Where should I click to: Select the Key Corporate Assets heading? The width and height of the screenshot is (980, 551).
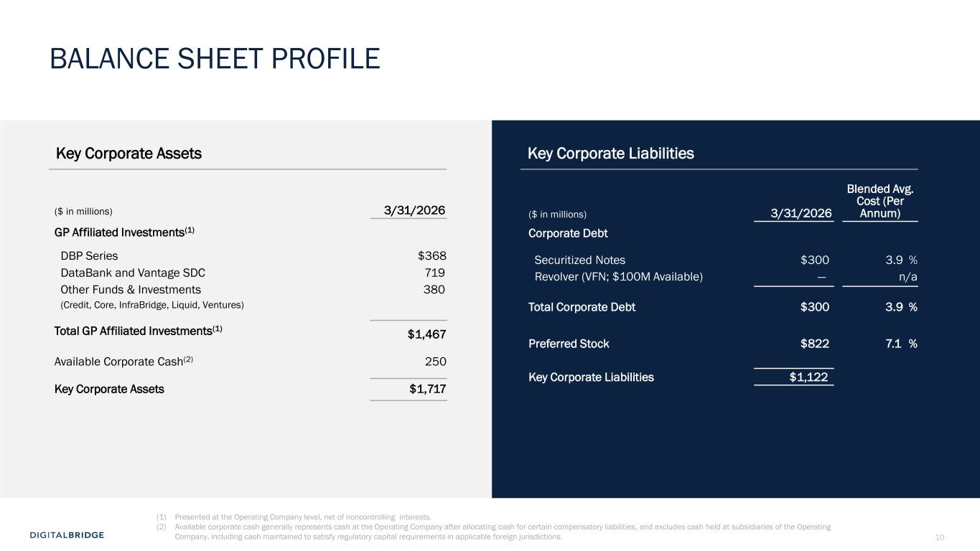click(129, 154)
